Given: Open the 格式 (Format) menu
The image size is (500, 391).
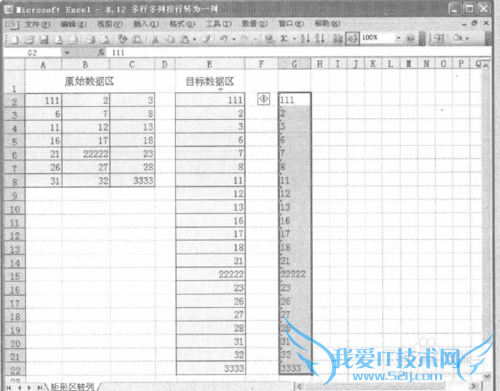Looking at the screenshot, I should [x=182, y=24].
